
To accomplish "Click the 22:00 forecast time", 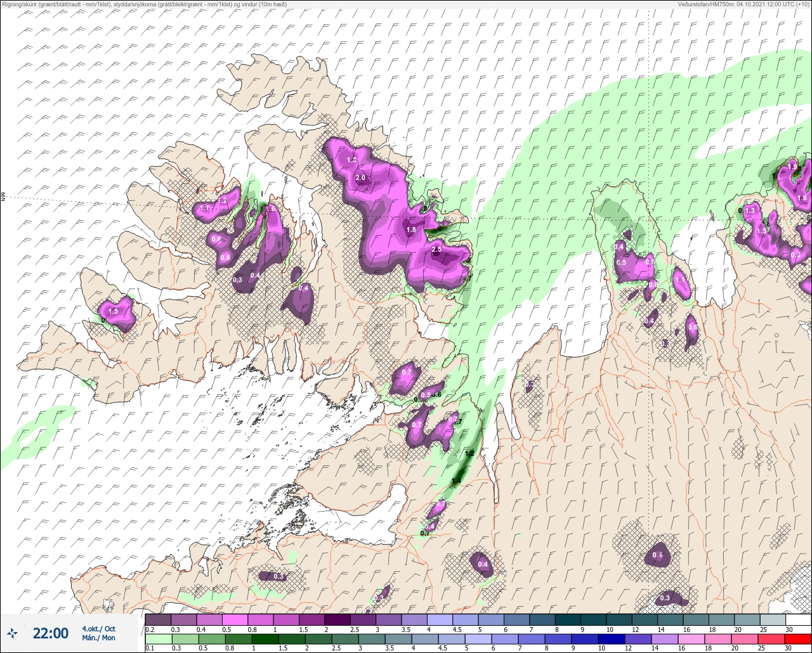I will pyautogui.click(x=50, y=633).
